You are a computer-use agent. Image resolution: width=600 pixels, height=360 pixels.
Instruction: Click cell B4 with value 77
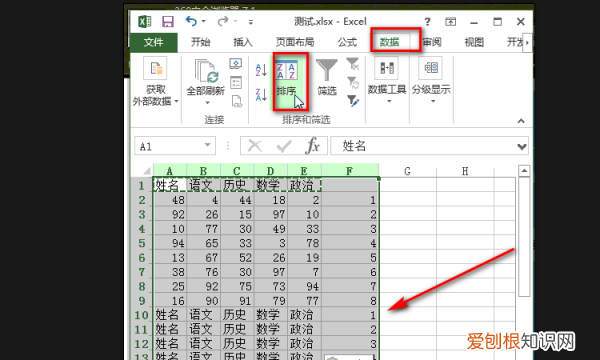203,229
